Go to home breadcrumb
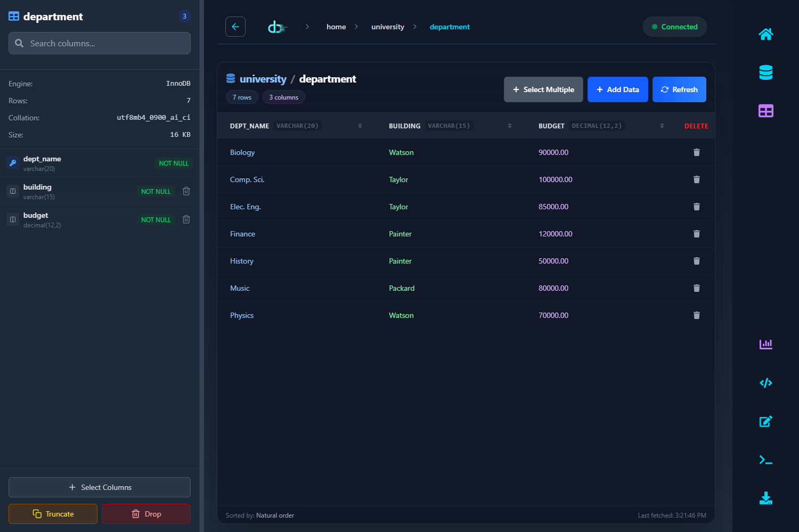799x532 pixels. (x=336, y=27)
